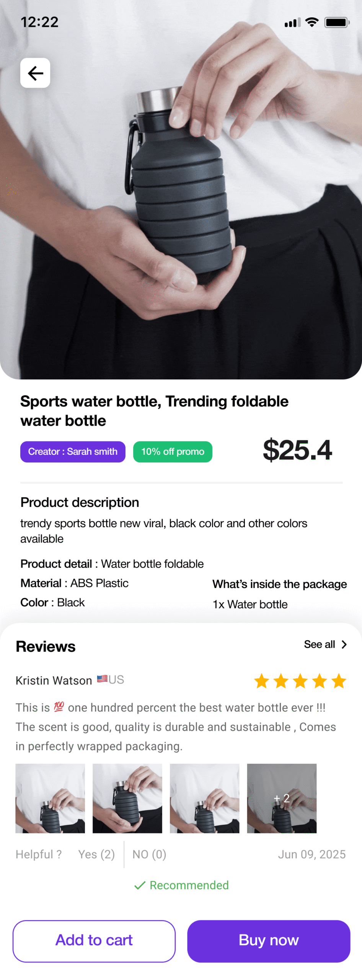Click the fifth review rating star
Screen dimensions: 362x980
pyautogui.click(x=339, y=681)
